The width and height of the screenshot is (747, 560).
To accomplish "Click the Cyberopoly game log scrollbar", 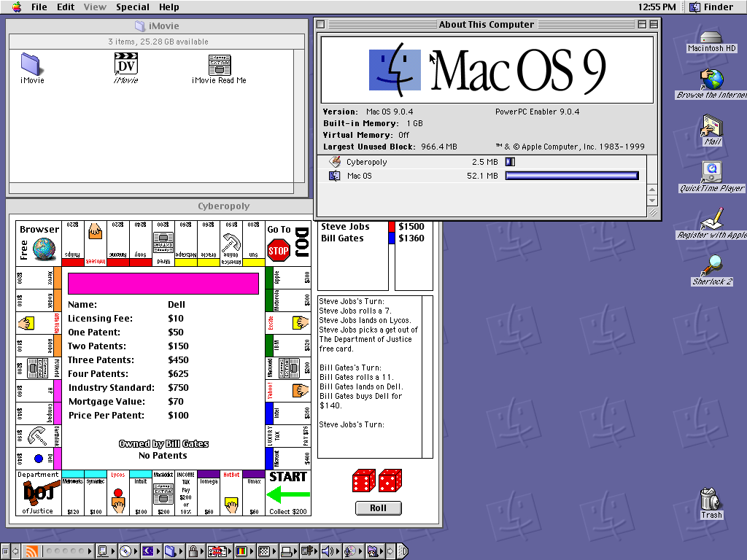I will 427,377.
